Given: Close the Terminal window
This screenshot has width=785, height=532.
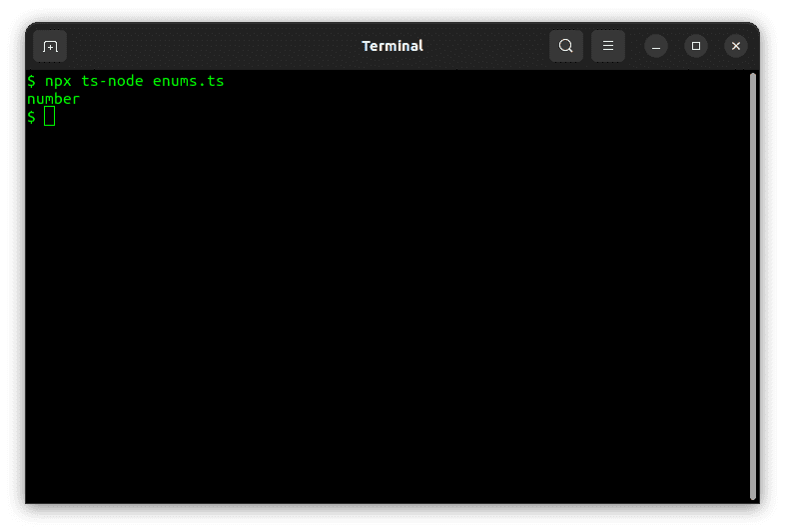Looking at the screenshot, I should 735,46.
